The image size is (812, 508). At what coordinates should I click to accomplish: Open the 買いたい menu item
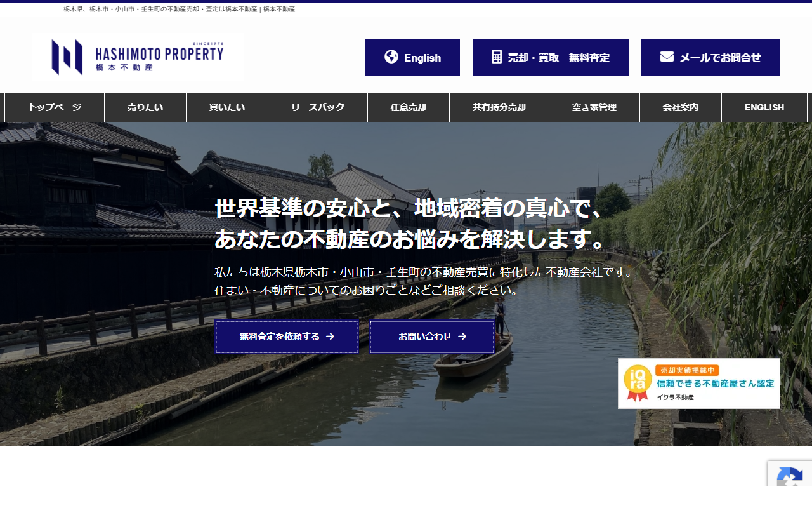(227, 107)
